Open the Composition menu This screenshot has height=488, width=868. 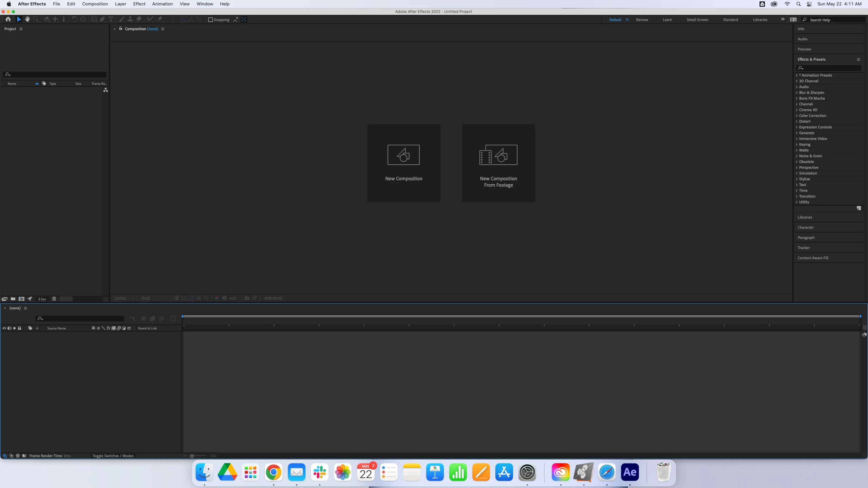(95, 4)
